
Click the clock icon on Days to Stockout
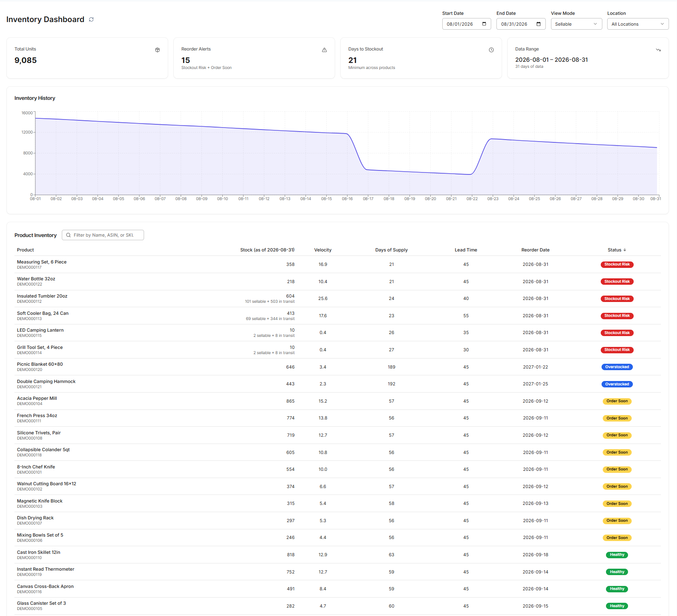click(491, 50)
